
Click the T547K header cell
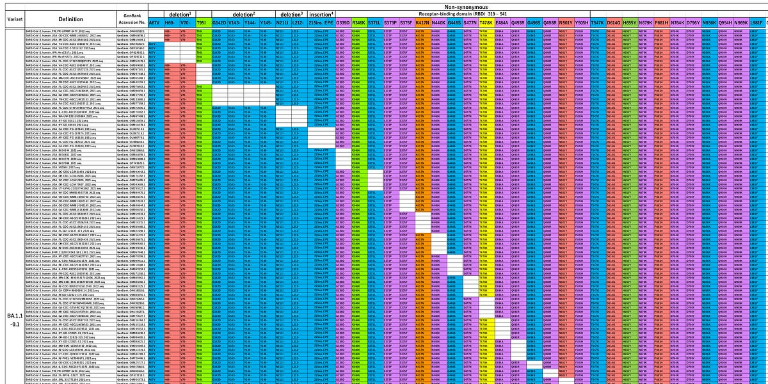[598, 23]
